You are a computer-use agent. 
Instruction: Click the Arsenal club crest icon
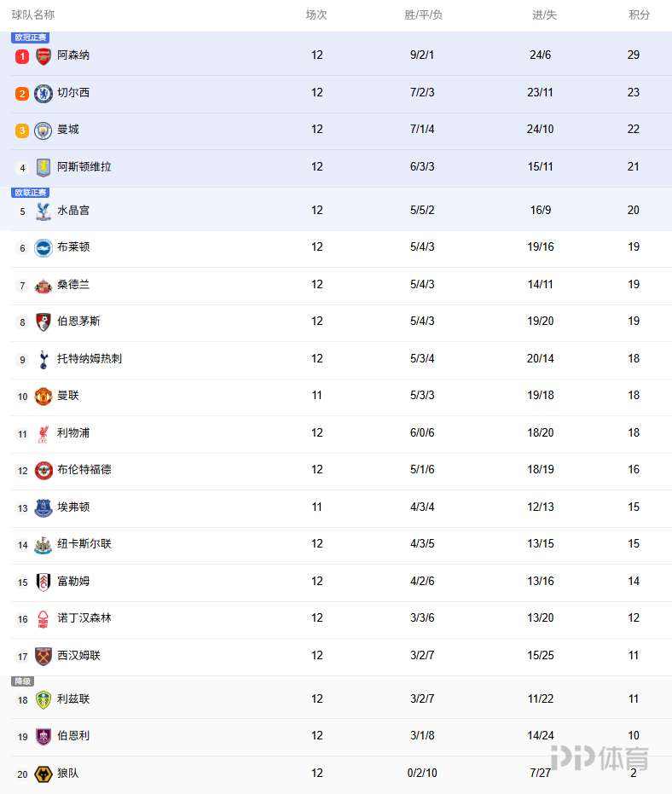point(43,56)
